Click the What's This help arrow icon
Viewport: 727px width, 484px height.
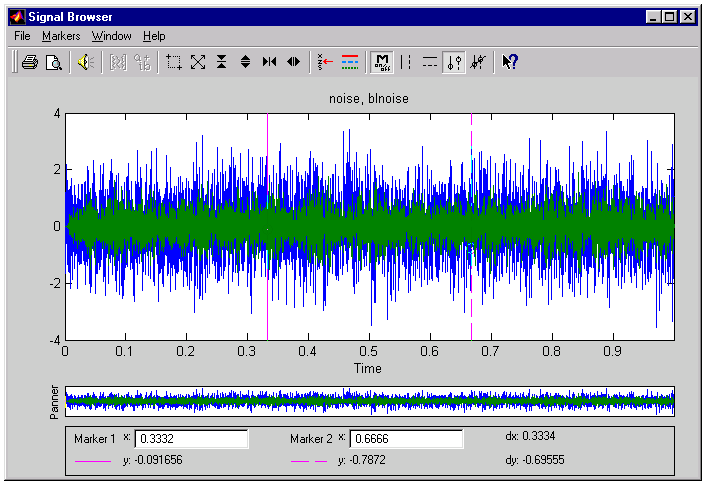tap(510, 62)
